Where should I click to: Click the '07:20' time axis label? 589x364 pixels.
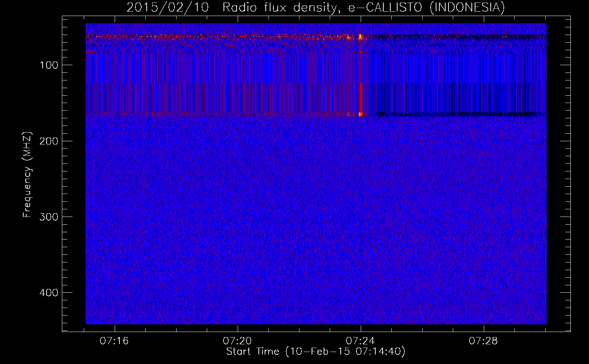(x=237, y=341)
